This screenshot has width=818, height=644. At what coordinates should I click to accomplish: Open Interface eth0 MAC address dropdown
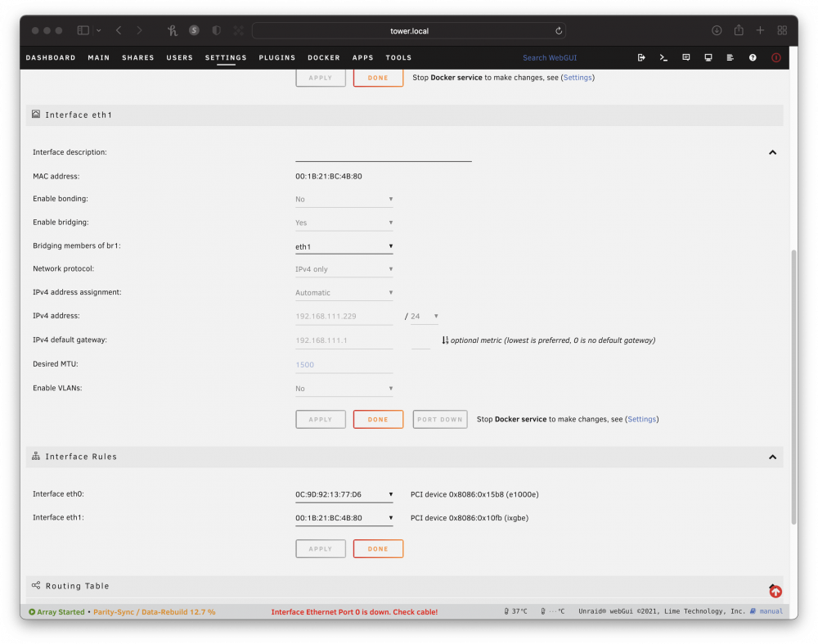pos(344,494)
